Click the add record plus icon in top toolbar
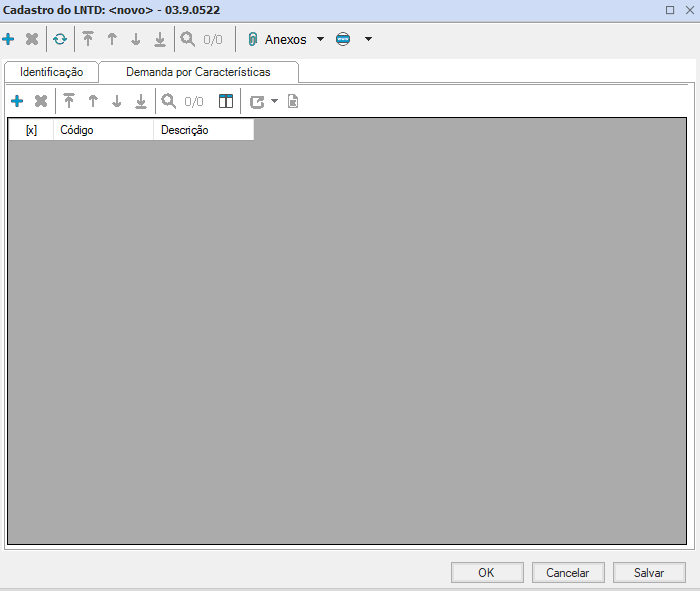Screen dimensions: 700x592 point(8,40)
